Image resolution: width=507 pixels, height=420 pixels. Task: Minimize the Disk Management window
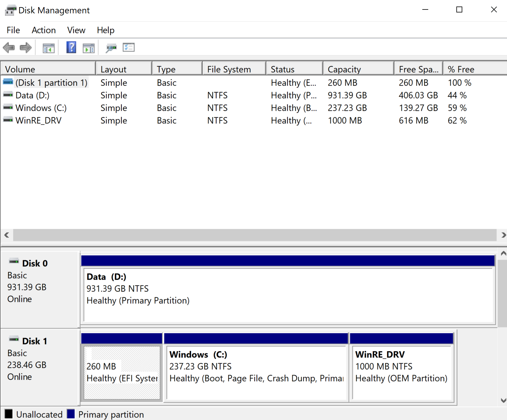click(425, 10)
